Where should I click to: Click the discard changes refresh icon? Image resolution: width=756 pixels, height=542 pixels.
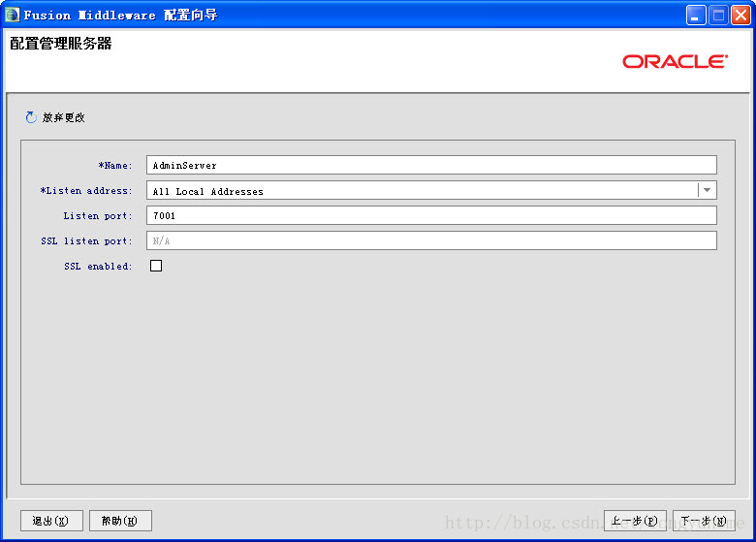pos(31,117)
